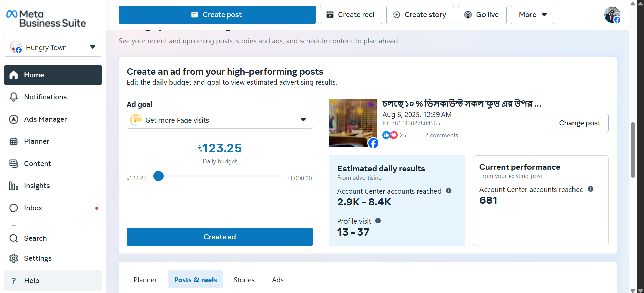The height and width of the screenshot is (293, 644).
Task: Expand the More dropdown menu
Action: [532, 15]
